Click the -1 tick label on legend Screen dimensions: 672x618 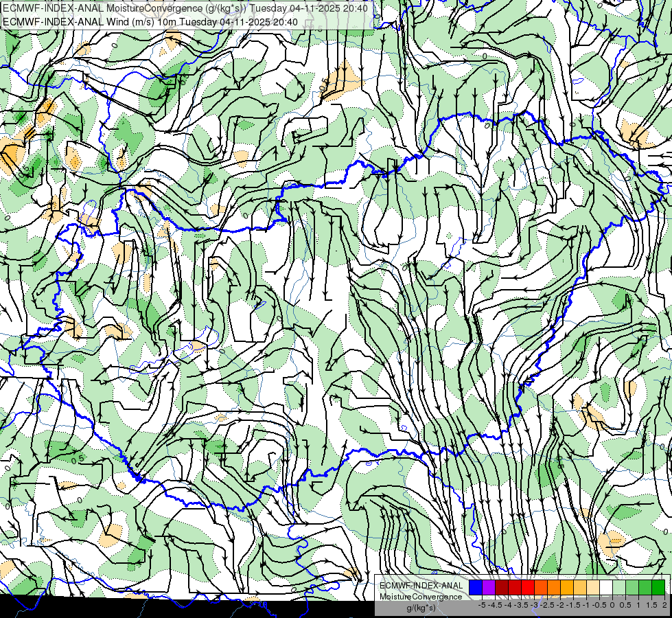point(586,605)
